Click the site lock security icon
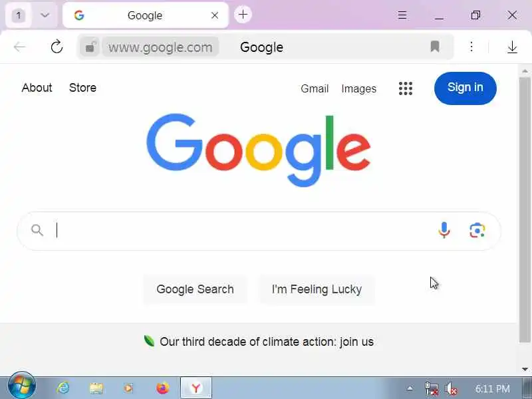The width and height of the screenshot is (532, 399). pos(90,47)
